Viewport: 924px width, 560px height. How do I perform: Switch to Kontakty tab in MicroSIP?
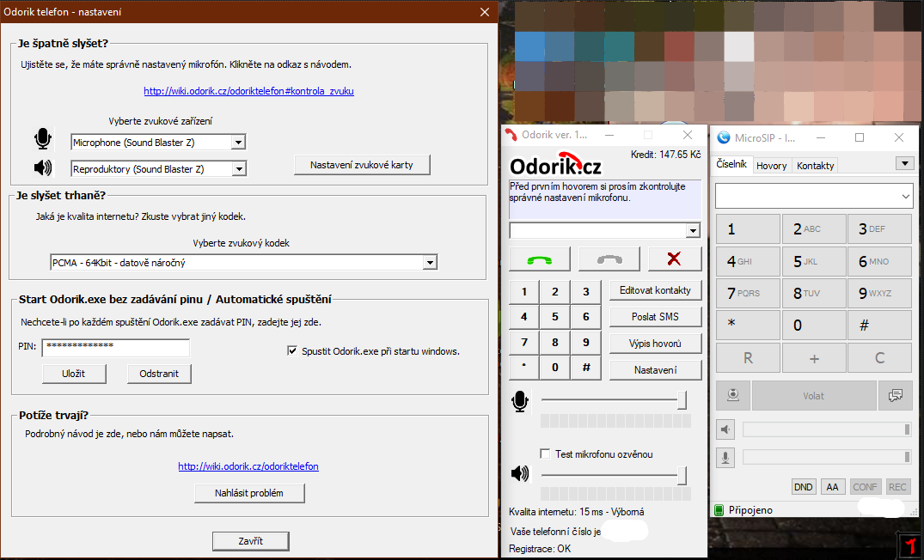coord(815,166)
